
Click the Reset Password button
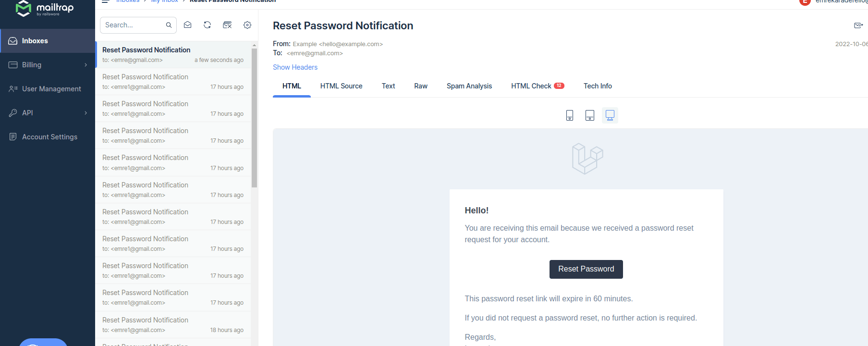(x=586, y=269)
